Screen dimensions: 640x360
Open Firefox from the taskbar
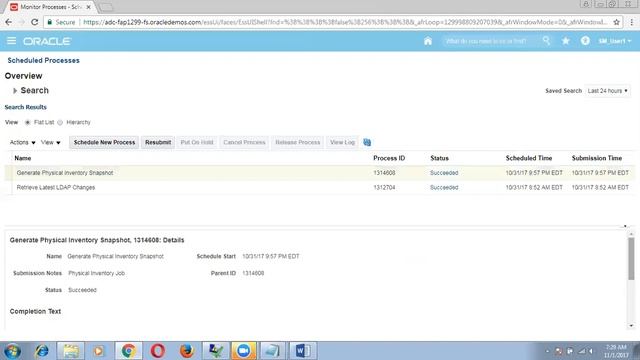[x=187, y=351]
